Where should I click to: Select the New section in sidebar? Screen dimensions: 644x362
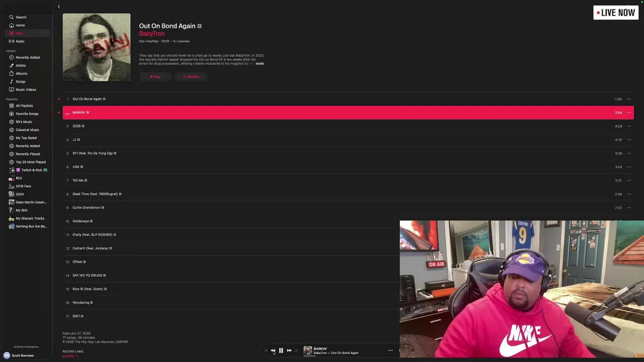coord(27,33)
